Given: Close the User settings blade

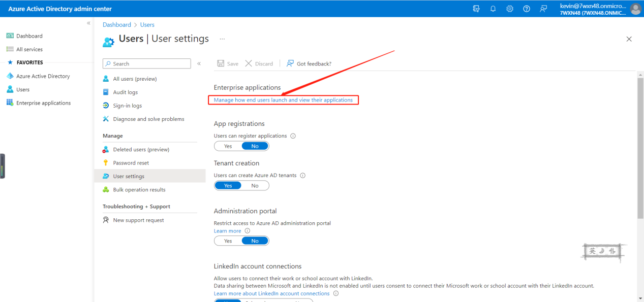Looking at the screenshot, I should [x=629, y=39].
